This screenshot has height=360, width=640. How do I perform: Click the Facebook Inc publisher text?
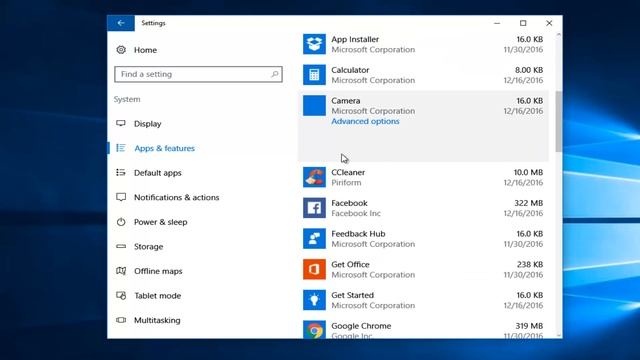[x=356, y=213]
